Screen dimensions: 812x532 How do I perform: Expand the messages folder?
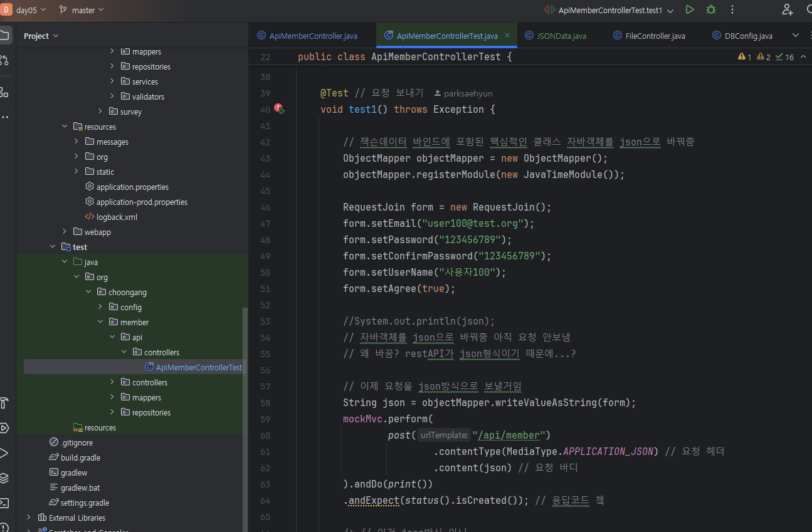76,142
